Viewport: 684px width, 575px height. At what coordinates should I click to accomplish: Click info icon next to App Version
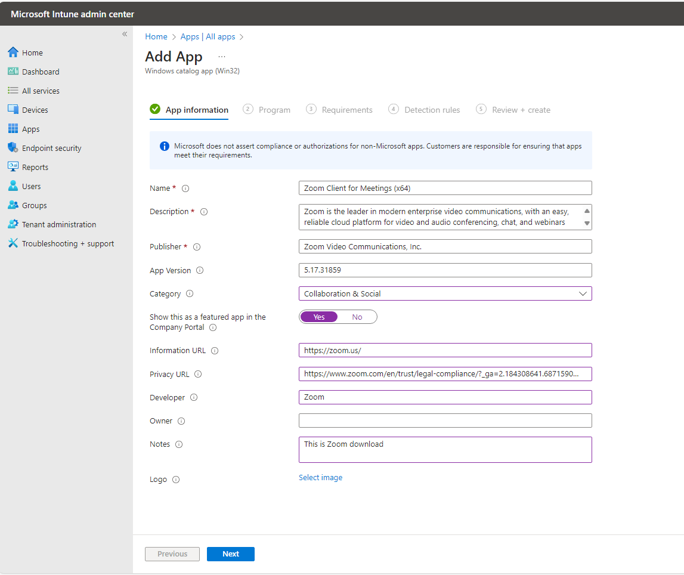(200, 270)
